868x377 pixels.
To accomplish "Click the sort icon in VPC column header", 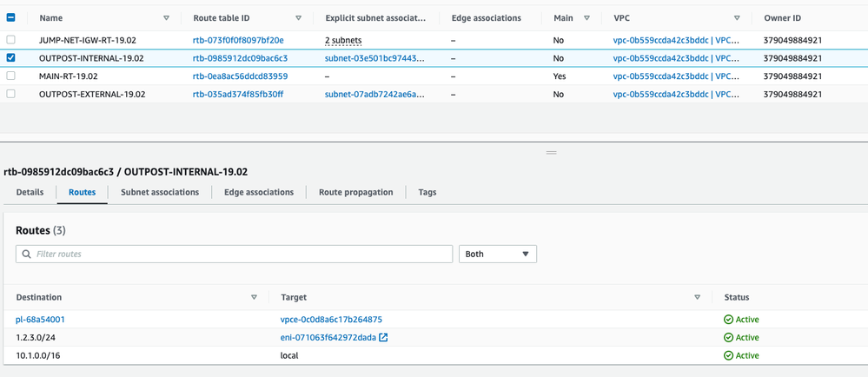I will click(x=737, y=17).
